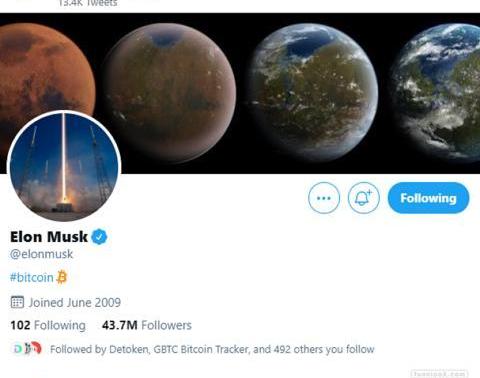The height and width of the screenshot is (378, 480).
Task: Open the rocket launch profile picture
Action: 64,166
